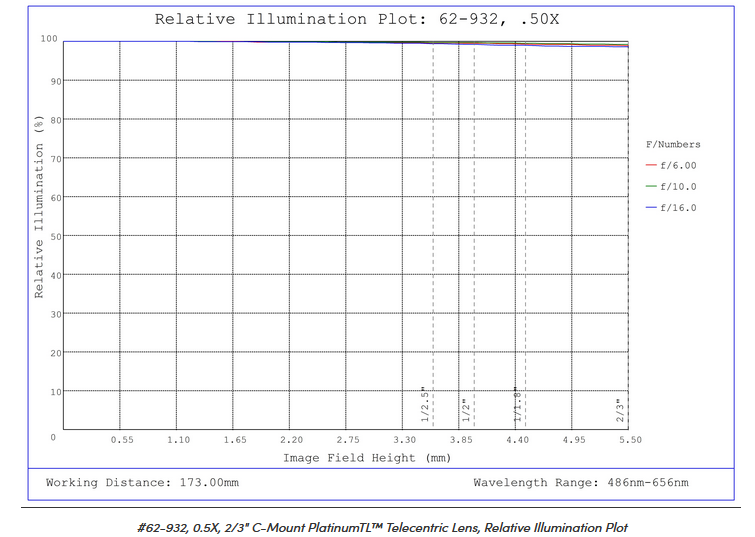Screen dimensions: 755x537
Task: Click the red f/6.00 legend line
Action: click(x=651, y=166)
